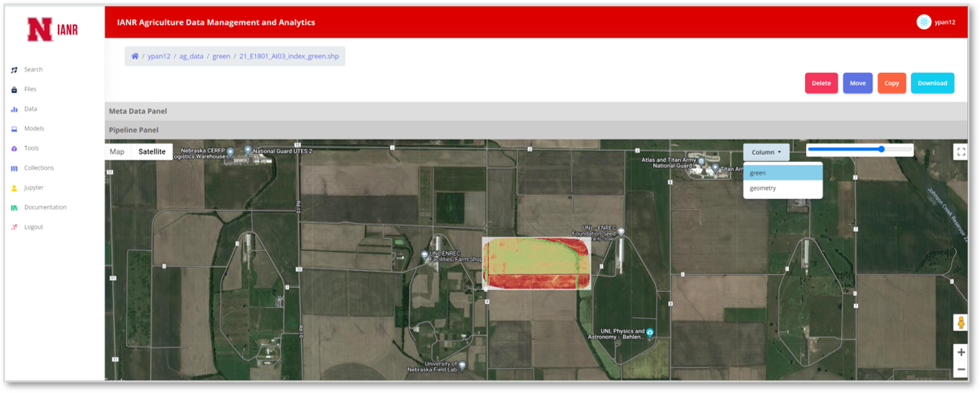The height and width of the screenshot is (393, 980).
Task: Click the Move button
Action: coord(857,83)
